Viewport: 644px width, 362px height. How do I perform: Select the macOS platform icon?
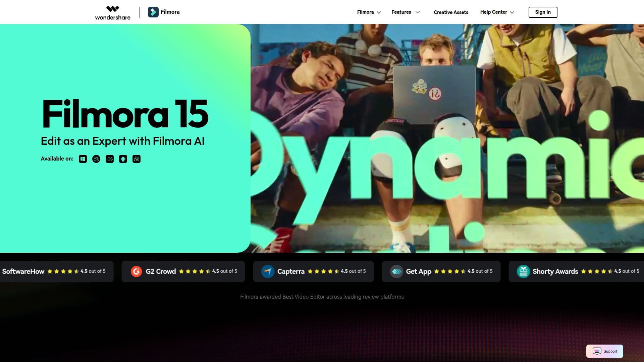[96, 159]
